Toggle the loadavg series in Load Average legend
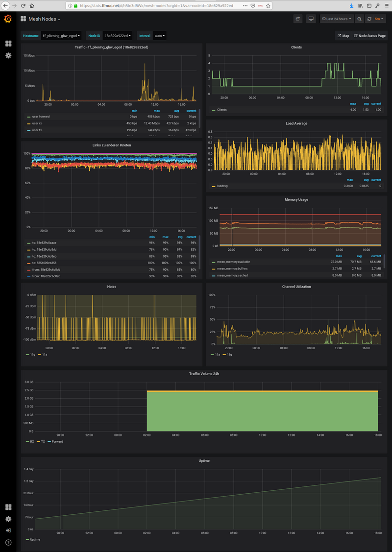Image resolution: width=392 pixels, height=552 pixels. (223, 186)
